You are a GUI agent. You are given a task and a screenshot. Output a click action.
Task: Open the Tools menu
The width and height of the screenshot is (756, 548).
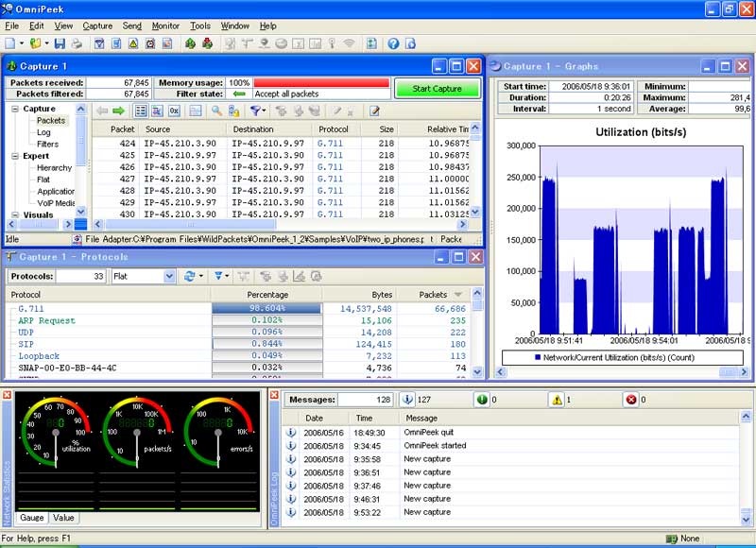pos(200,26)
